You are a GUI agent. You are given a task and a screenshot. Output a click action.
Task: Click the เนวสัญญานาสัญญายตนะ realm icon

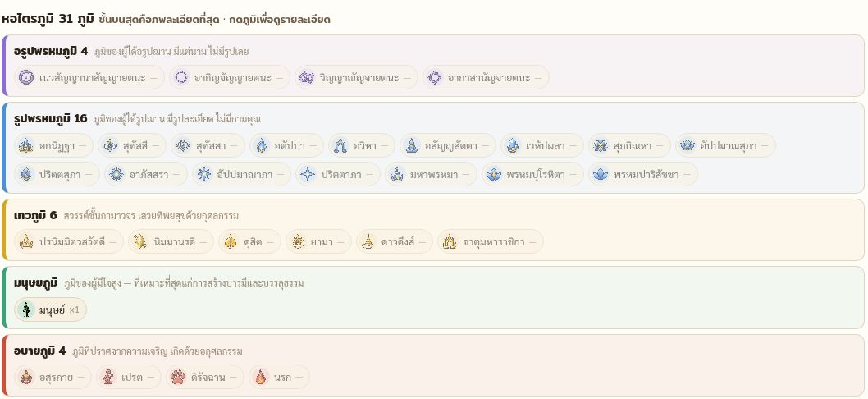click(26, 77)
